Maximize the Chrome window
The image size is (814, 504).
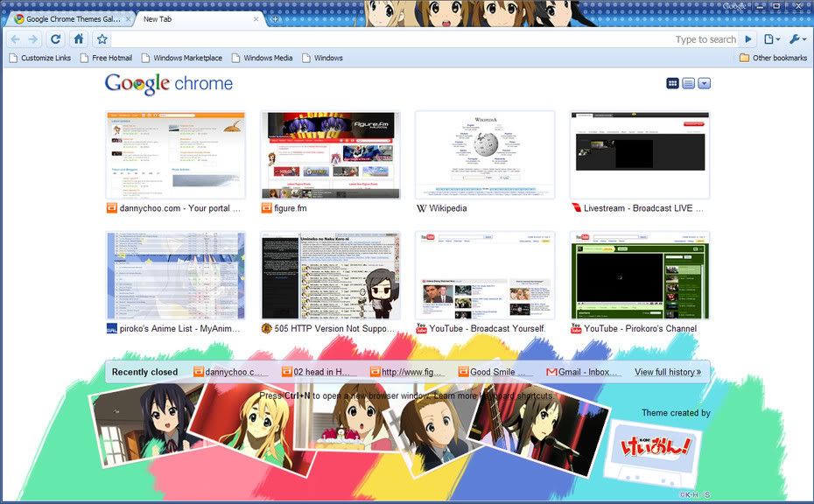pos(776,7)
